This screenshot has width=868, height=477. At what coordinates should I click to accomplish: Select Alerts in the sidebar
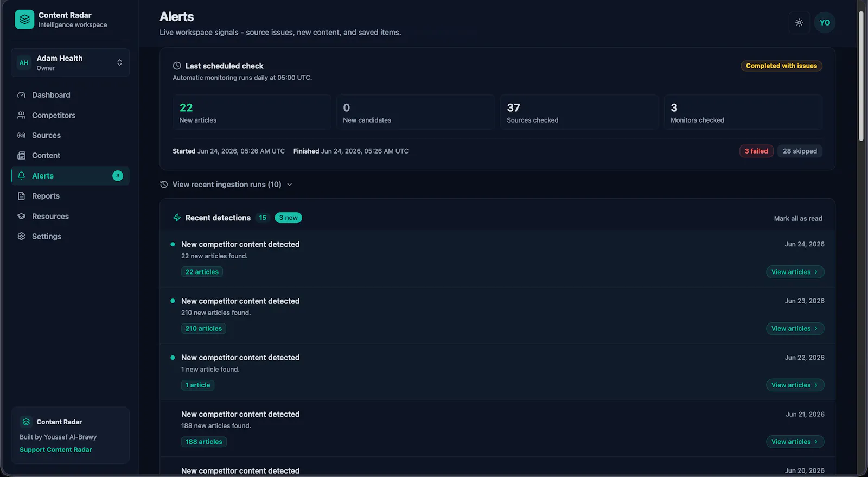tap(70, 176)
